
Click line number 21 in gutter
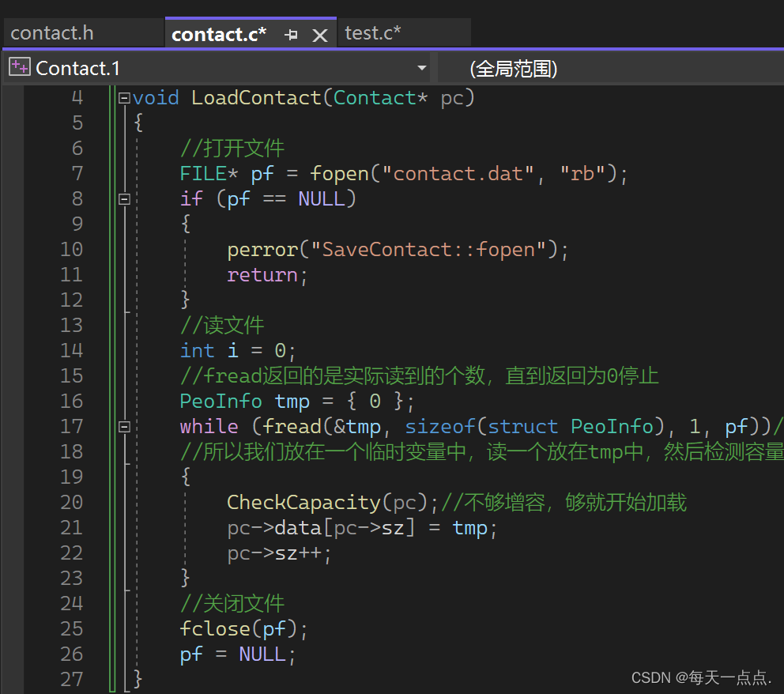click(71, 527)
